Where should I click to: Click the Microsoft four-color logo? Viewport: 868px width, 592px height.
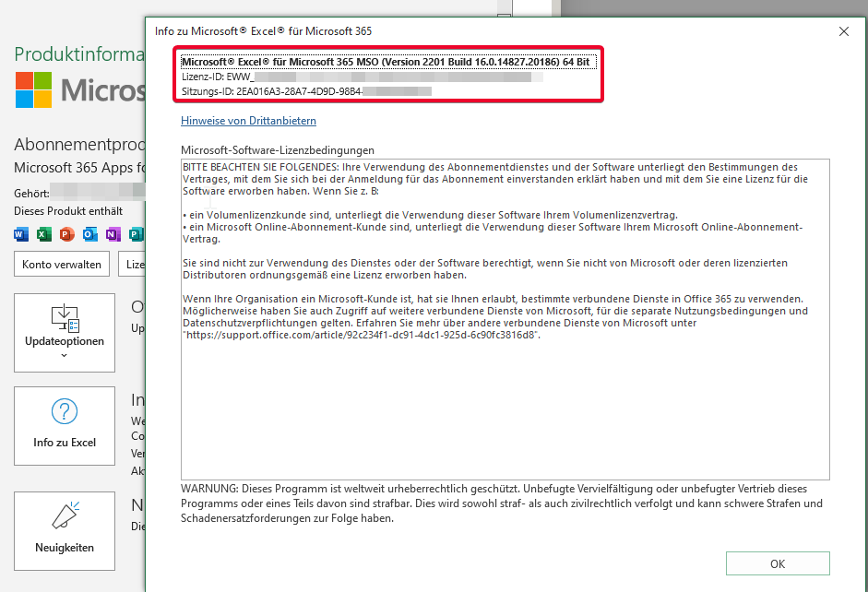point(33,89)
